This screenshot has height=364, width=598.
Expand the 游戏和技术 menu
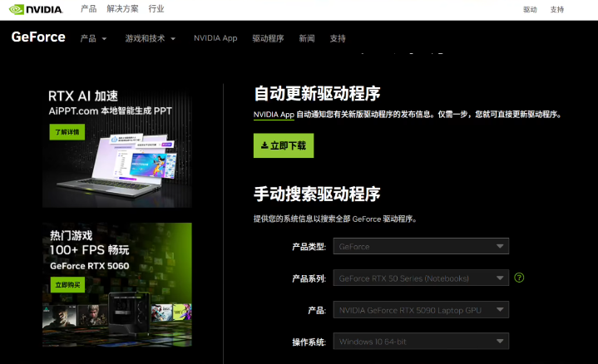click(151, 38)
